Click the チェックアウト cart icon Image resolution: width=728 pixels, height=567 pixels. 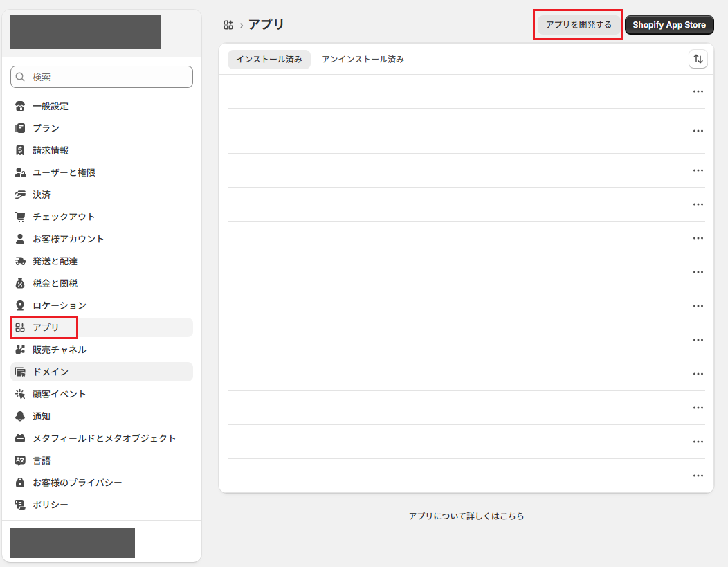point(20,217)
